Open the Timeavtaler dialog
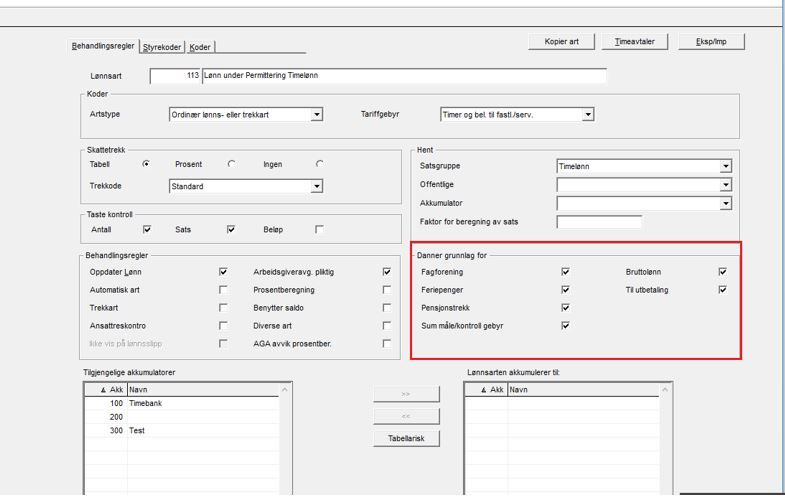The height and width of the screenshot is (499, 785). (634, 42)
